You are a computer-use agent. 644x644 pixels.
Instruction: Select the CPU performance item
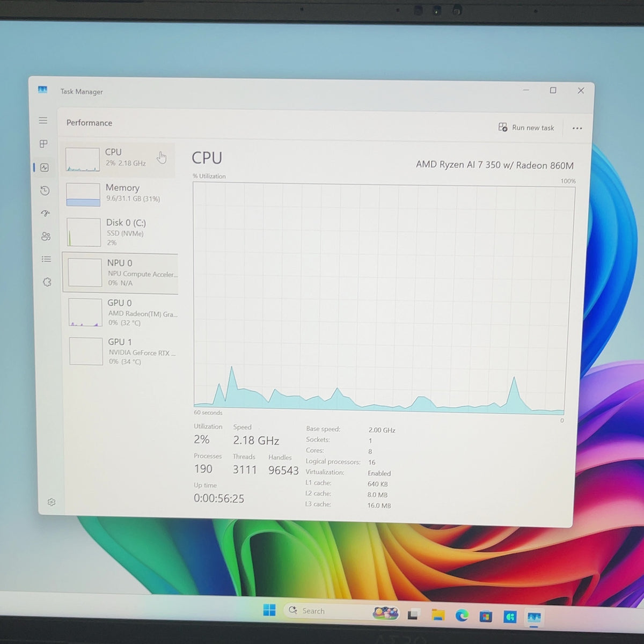(118, 159)
